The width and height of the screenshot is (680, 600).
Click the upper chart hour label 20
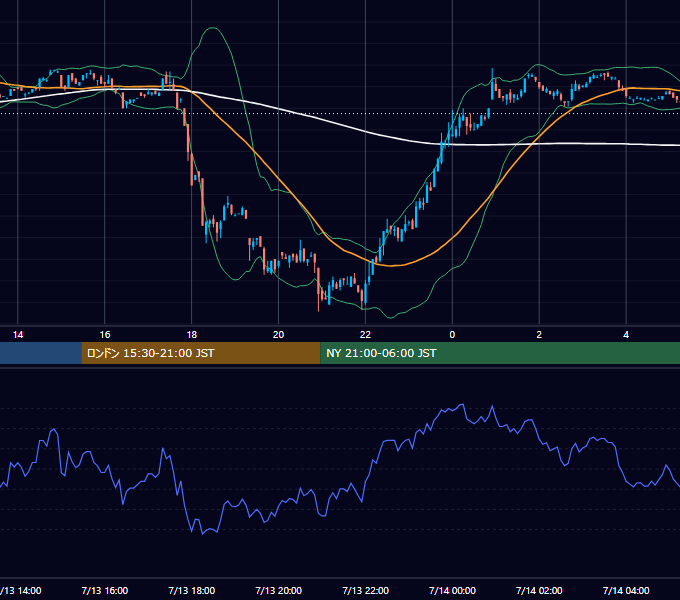278,335
